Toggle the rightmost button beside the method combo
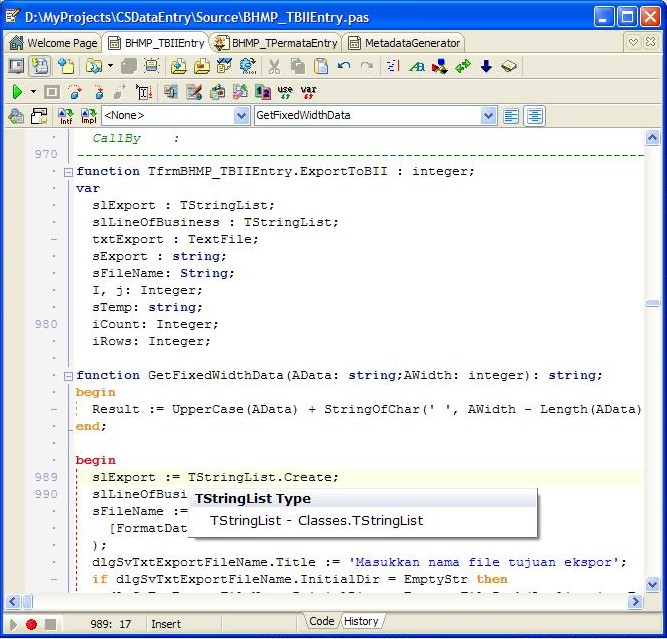This screenshot has height=639, width=667. (536, 116)
